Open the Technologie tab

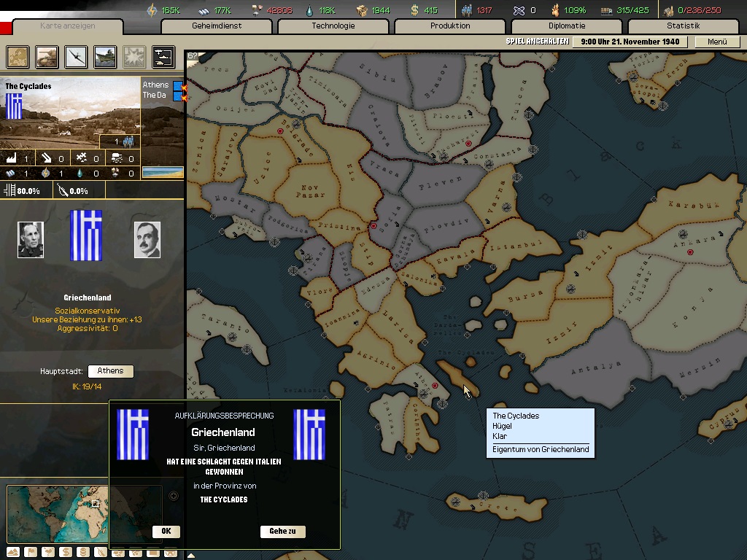tap(333, 26)
